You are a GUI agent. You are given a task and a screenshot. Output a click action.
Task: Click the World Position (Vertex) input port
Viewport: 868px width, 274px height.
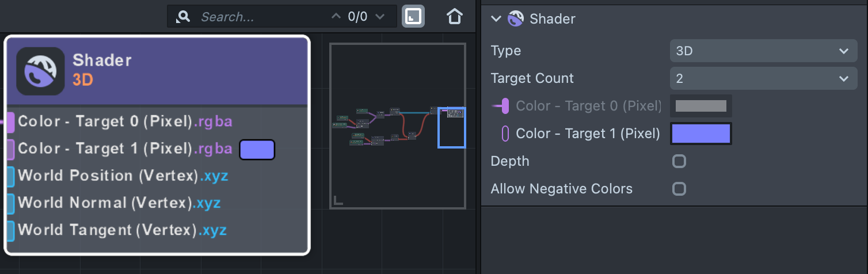pos(10,176)
